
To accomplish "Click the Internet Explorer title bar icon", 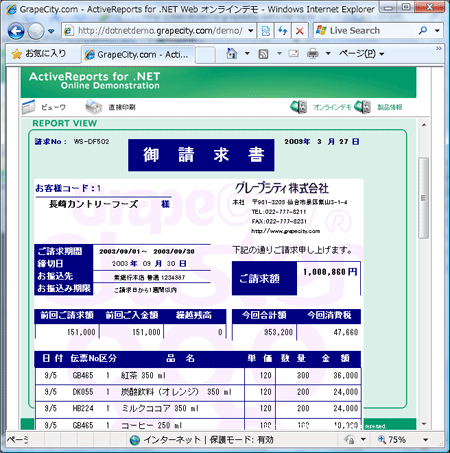I will point(11,9).
